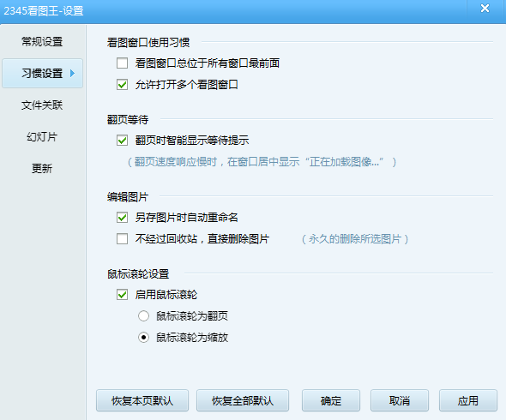
Task: Click the blue arrow beside 习惯设置
Action: click(72, 74)
